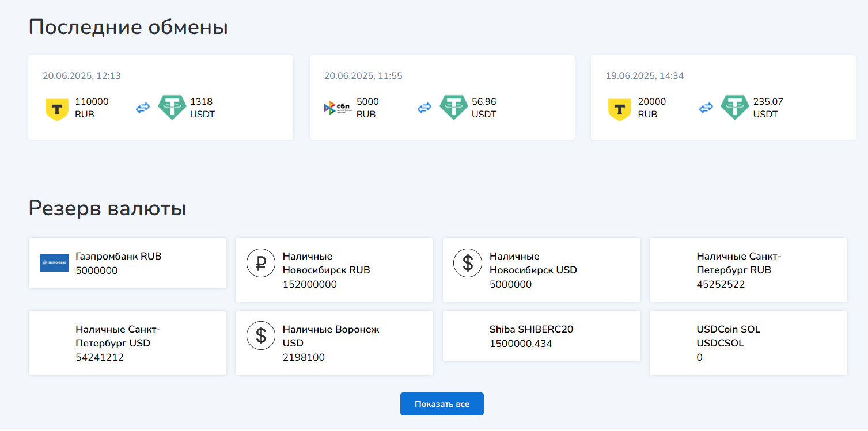Click the Tether icon beside 1318 USDT
868x431 pixels.
click(x=172, y=108)
